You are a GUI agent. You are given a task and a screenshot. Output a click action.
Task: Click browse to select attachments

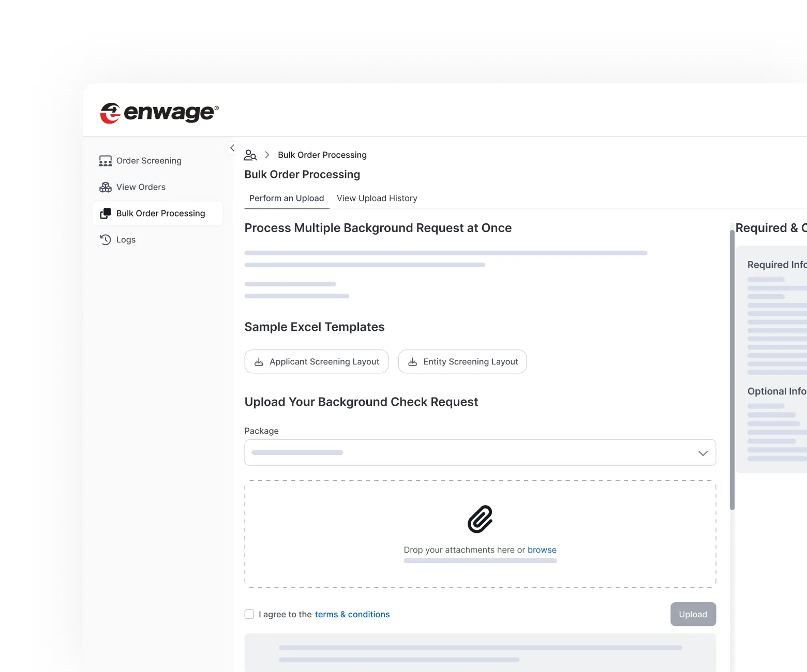542,549
